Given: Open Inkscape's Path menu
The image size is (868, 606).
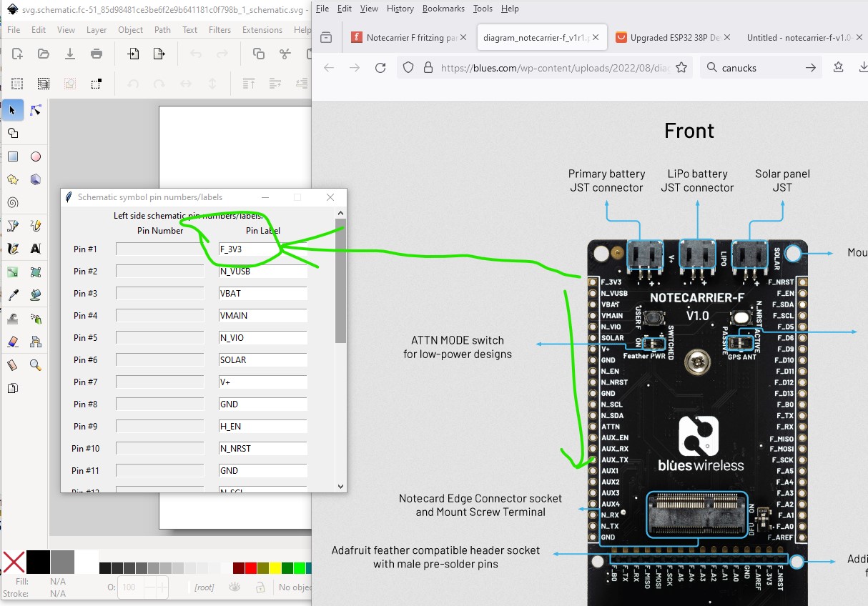Looking at the screenshot, I should point(162,30).
